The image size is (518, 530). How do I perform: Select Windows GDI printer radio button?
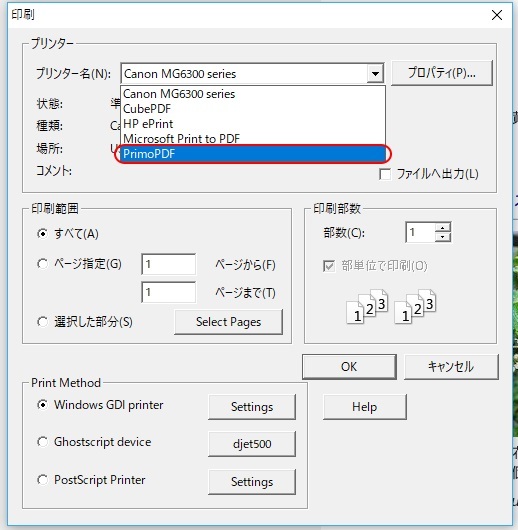pos(42,405)
